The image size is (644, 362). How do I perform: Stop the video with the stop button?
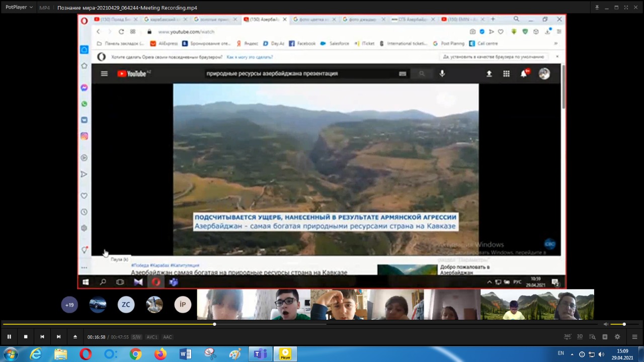pyautogui.click(x=25, y=337)
